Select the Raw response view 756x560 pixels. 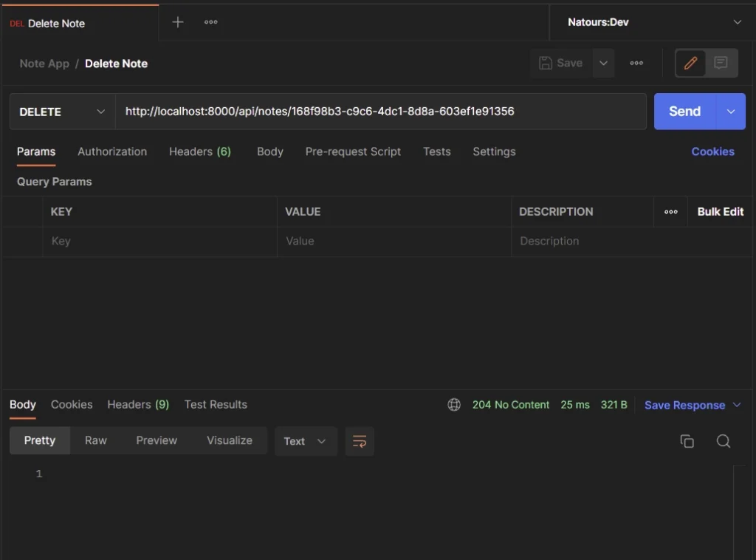[96, 440]
